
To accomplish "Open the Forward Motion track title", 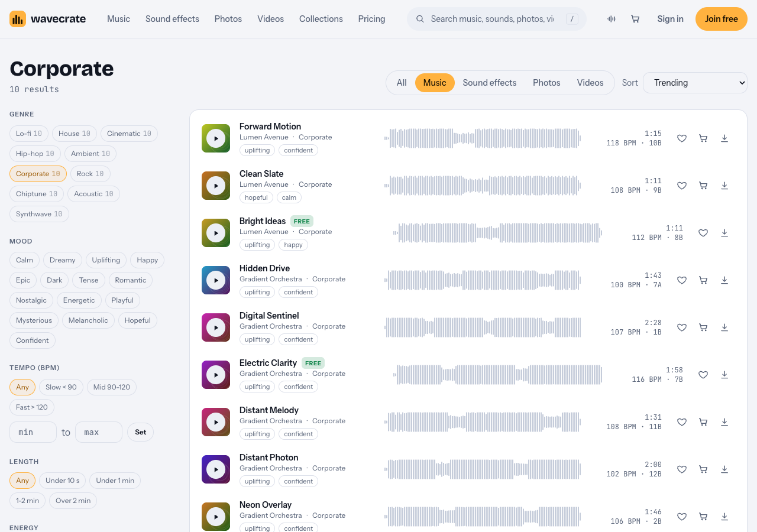I will [x=270, y=126].
